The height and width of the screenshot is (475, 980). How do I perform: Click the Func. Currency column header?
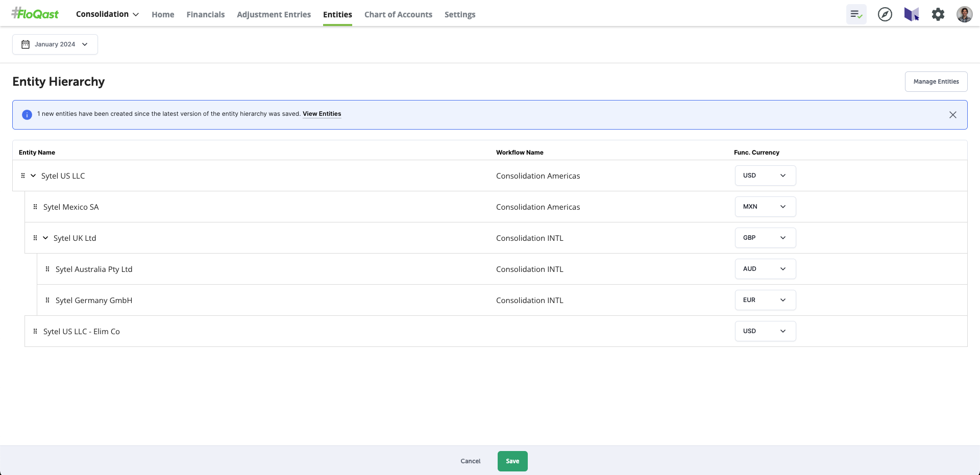click(x=756, y=153)
